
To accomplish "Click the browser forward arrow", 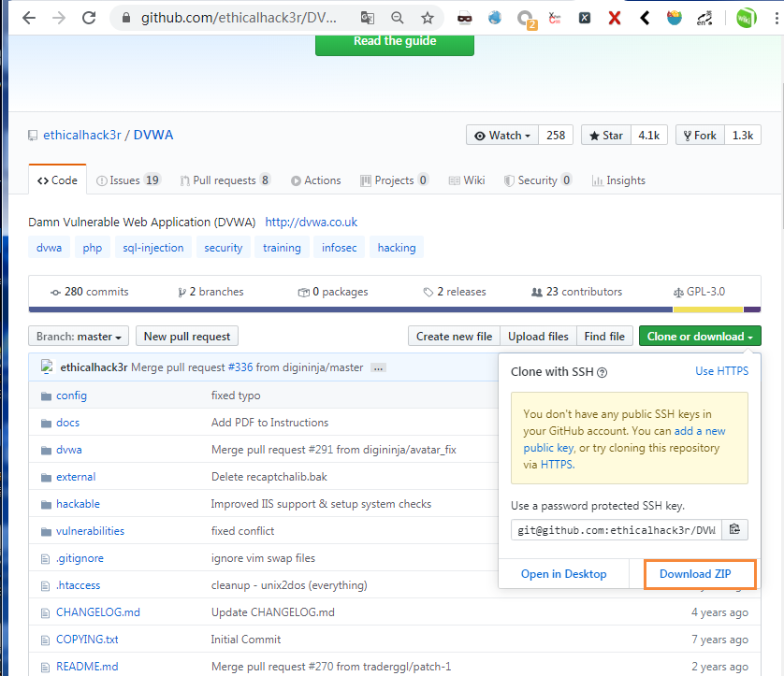I will (59, 18).
